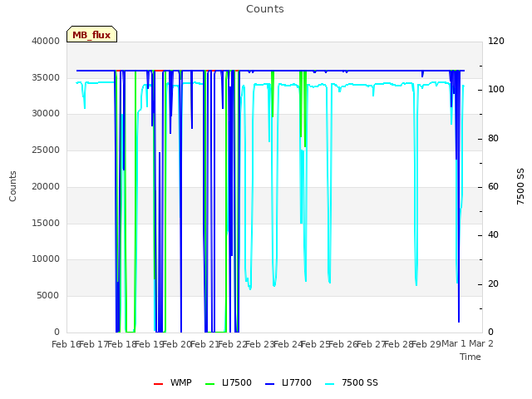Click the Feb 23 date label

[259, 344]
